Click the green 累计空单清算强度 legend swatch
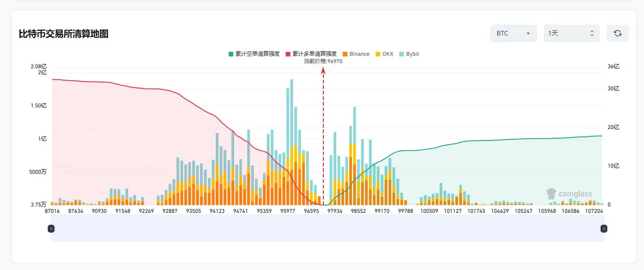The height and width of the screenshot is (270, 644). click(x=231, y=54)
